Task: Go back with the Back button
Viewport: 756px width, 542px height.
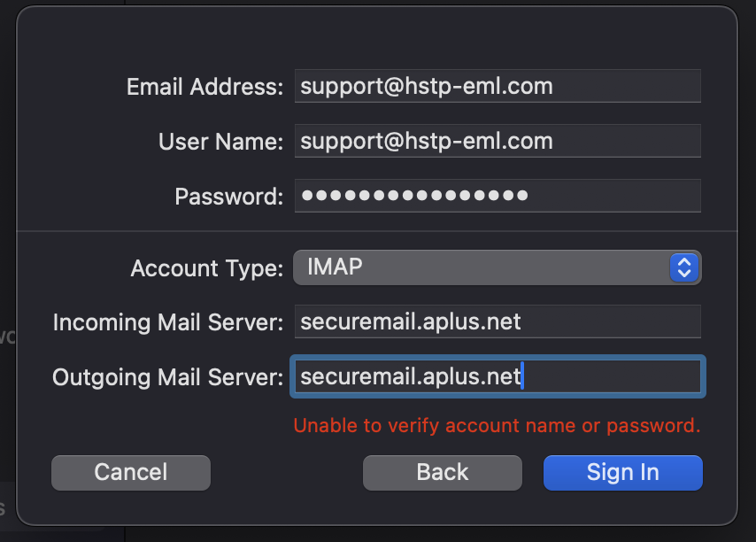Action: tap(442, 473)
